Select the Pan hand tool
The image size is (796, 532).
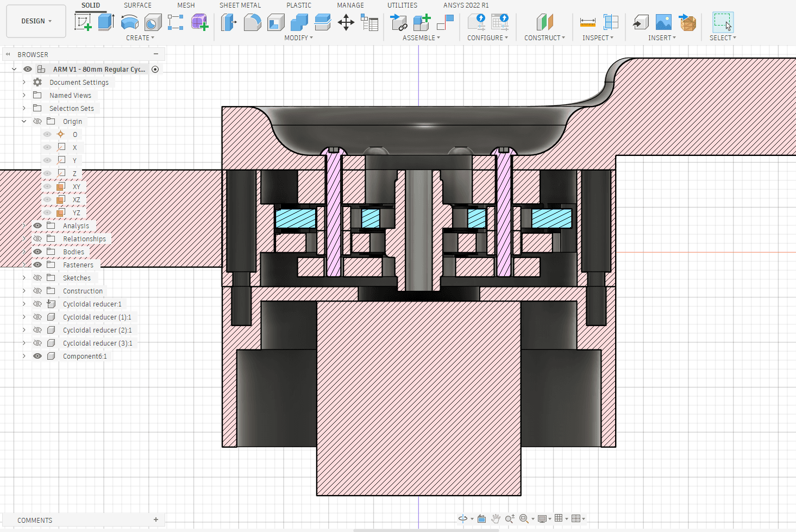point(496,518)
